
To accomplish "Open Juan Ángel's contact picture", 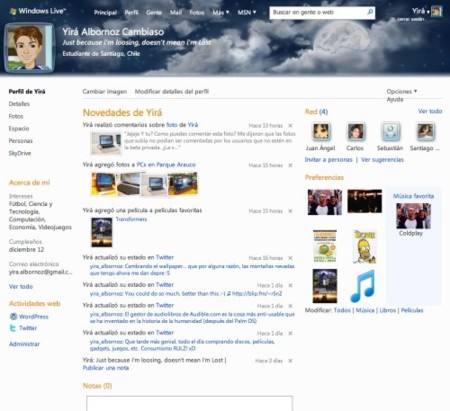I will coord(321,131).
